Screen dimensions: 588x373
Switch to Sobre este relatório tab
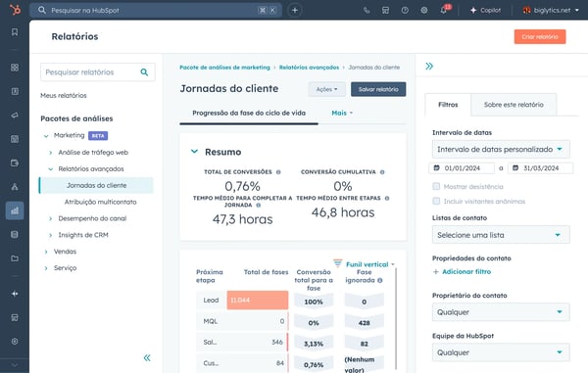[514, 105]
